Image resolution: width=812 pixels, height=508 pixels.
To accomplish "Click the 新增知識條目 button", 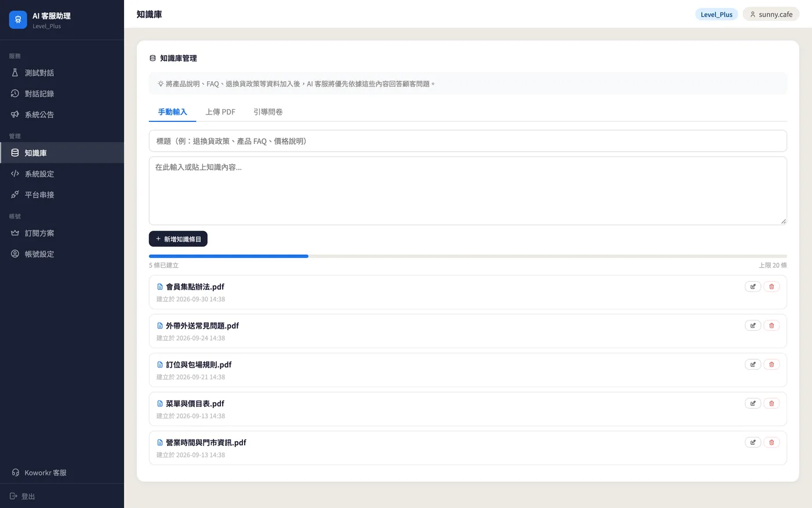I will [x=178, y=239].
